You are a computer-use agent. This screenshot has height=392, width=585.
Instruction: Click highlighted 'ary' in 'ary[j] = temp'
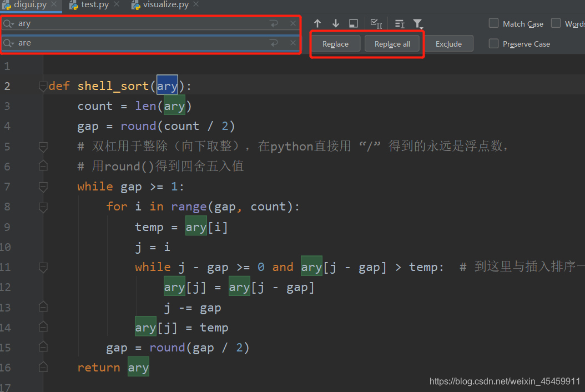coord(145,328)
